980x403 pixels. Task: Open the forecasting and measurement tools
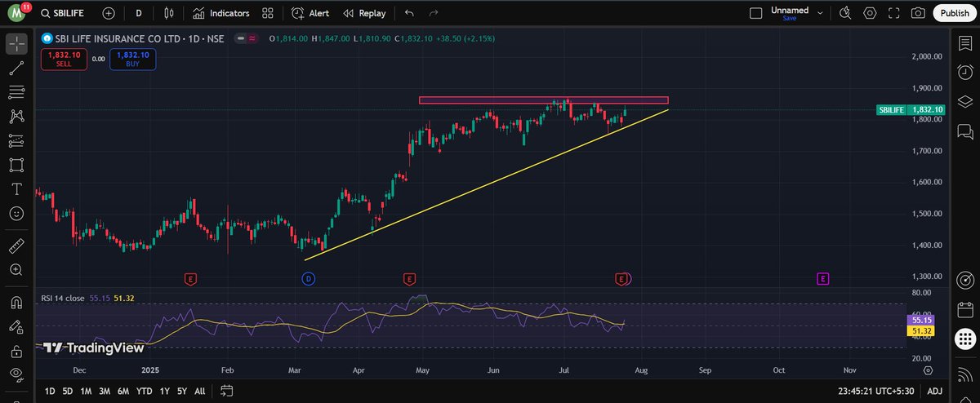coord(16,140)
